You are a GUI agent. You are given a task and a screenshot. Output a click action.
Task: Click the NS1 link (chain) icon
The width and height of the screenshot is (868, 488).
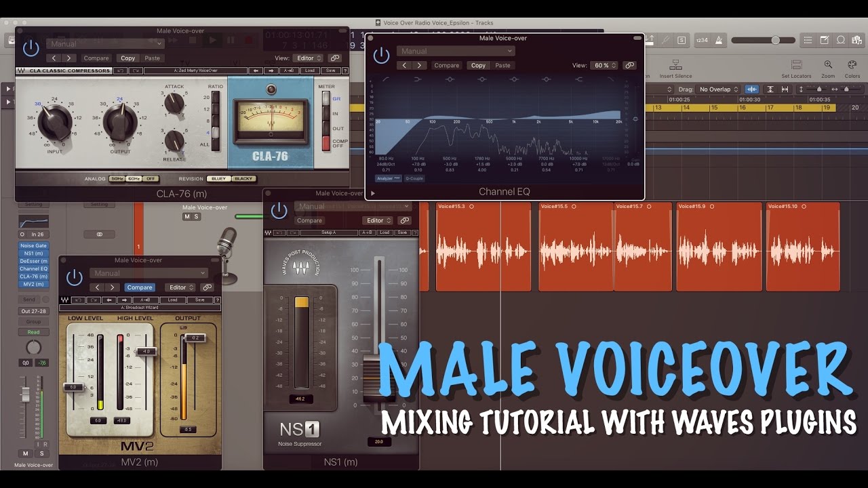coord(405,220)
